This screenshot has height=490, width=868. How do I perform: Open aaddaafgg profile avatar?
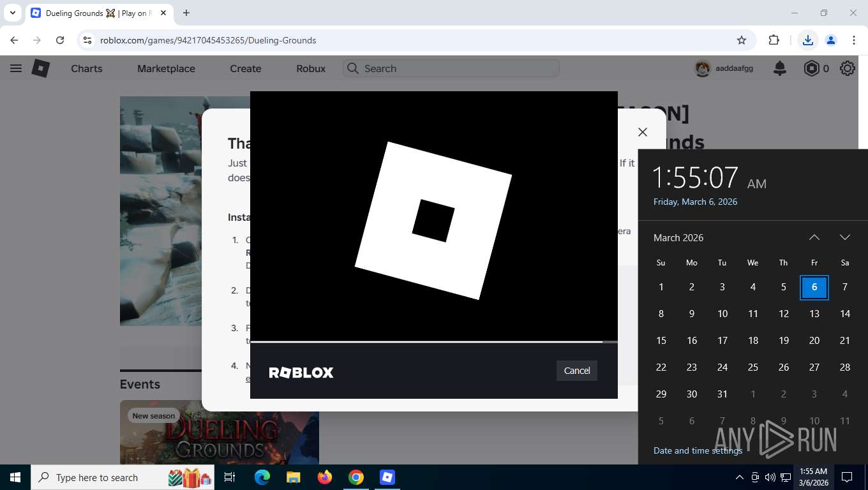point(703,68)
